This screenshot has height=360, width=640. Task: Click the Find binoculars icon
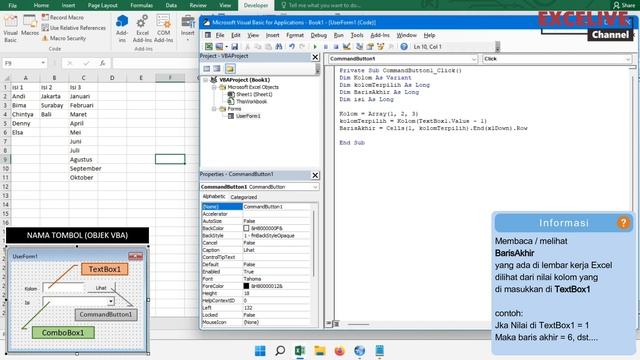coord(279,47)
